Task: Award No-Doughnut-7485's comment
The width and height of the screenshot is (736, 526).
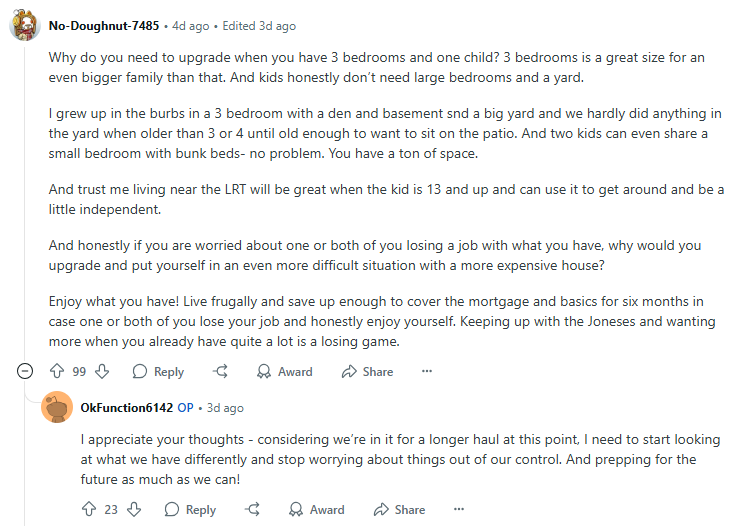Action: pyautogui.click(x=284, y=372)
